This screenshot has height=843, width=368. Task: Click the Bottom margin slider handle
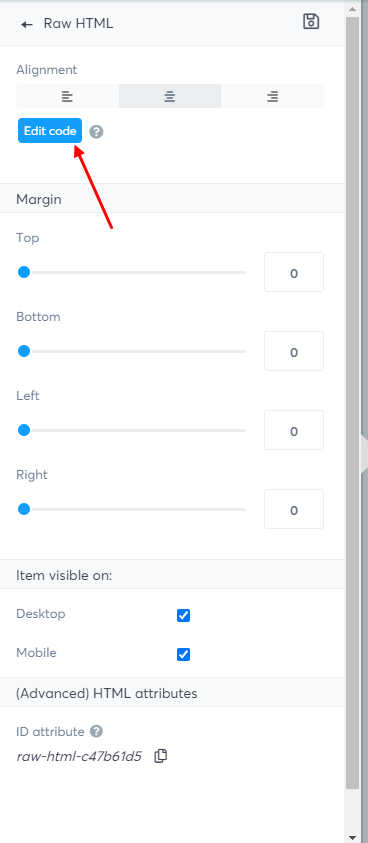[24, 351]
